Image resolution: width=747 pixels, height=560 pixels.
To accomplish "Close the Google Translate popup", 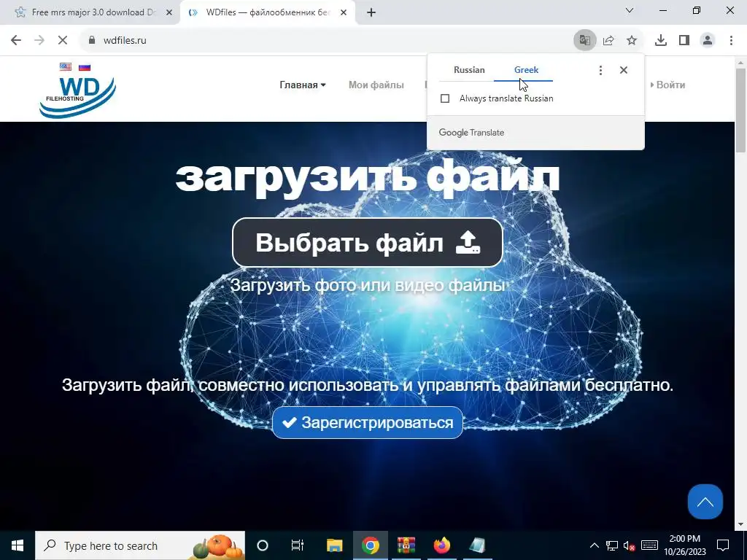I will click(x=624, y=70).
